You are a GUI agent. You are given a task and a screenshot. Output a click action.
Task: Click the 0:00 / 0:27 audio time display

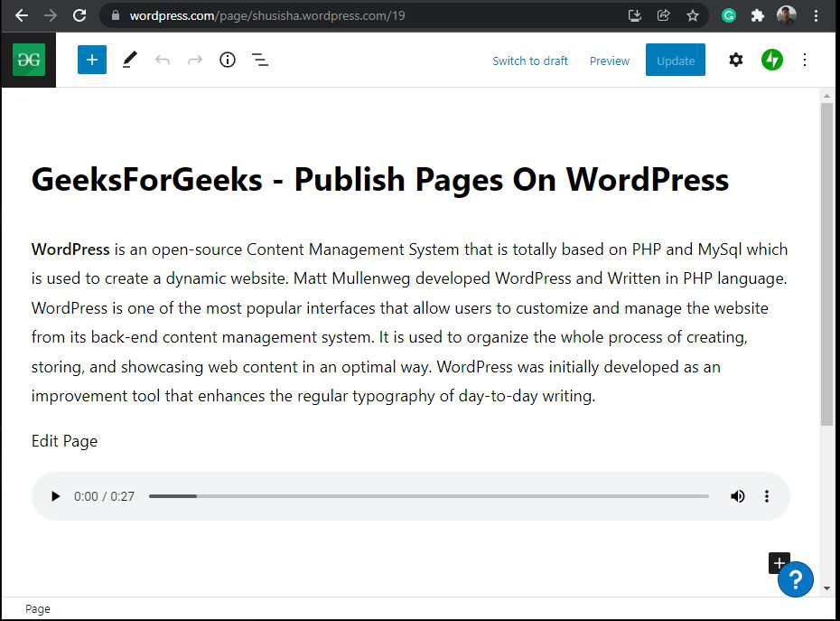[x=104, y=496]
